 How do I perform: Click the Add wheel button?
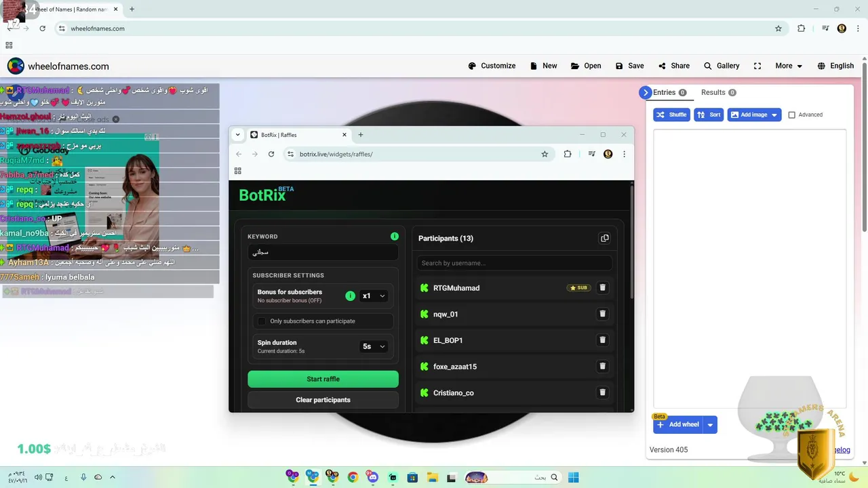(x=678, y=425)
